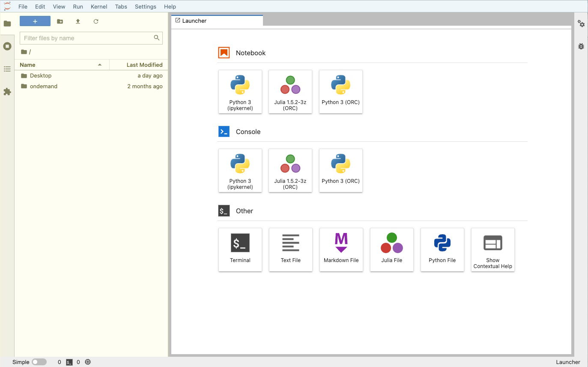588x367 pixels.
Task: Refresh the file list
Action: pyautogui.click(x=96, y=21)
